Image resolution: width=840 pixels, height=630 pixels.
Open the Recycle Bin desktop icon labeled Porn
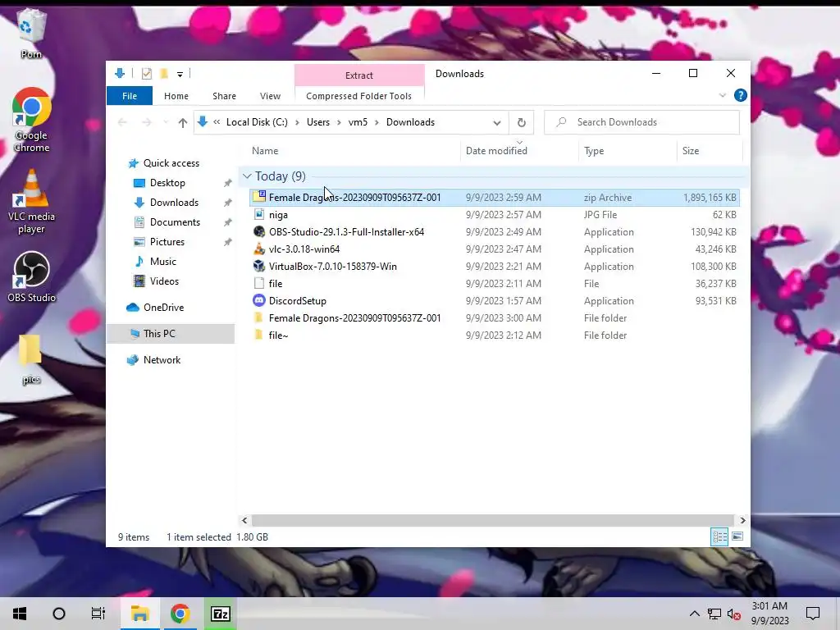pyautogui.click(x=31, y=33)
